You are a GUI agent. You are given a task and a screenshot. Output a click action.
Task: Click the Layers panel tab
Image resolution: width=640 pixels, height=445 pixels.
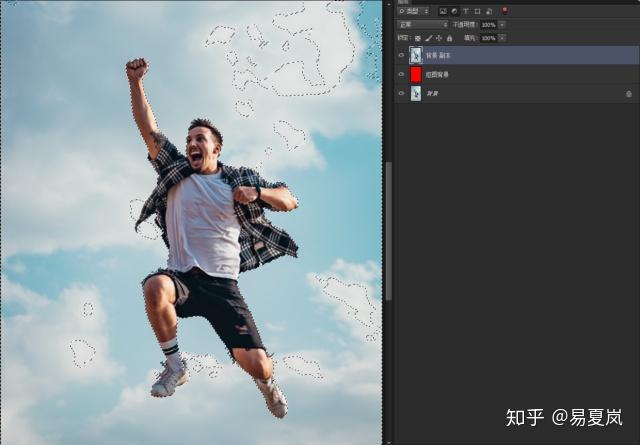coord(402,2)
